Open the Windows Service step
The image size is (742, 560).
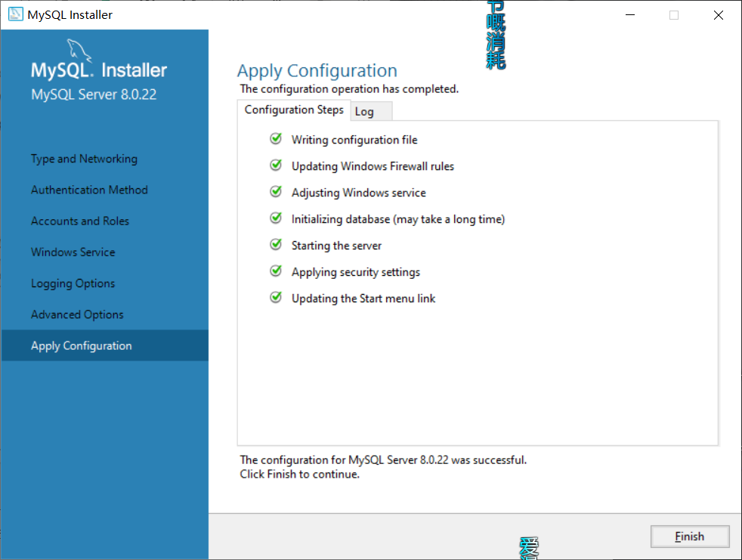click(73, 252)
